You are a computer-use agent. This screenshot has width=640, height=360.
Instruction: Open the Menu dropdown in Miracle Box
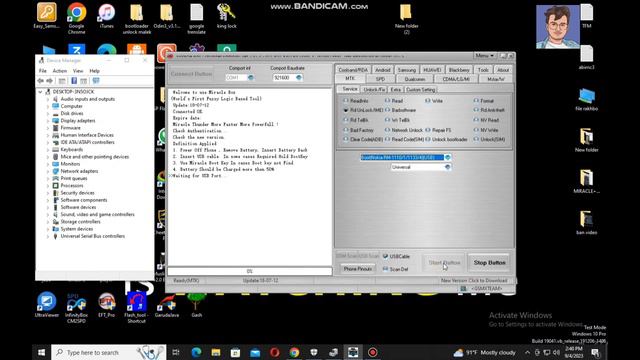pyautogui.click(x=484, y=56)
